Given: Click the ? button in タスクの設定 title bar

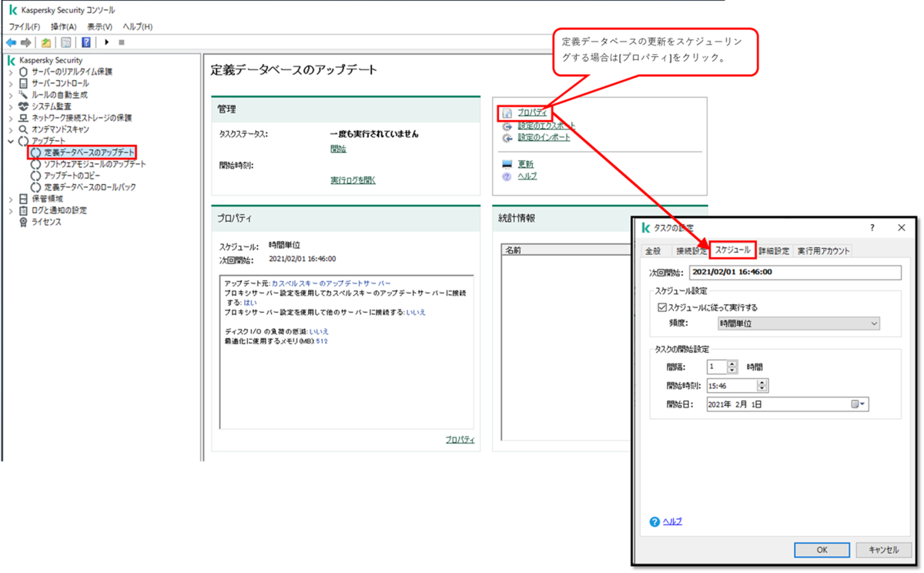Looking at the screenshot, I should point(872,228).
